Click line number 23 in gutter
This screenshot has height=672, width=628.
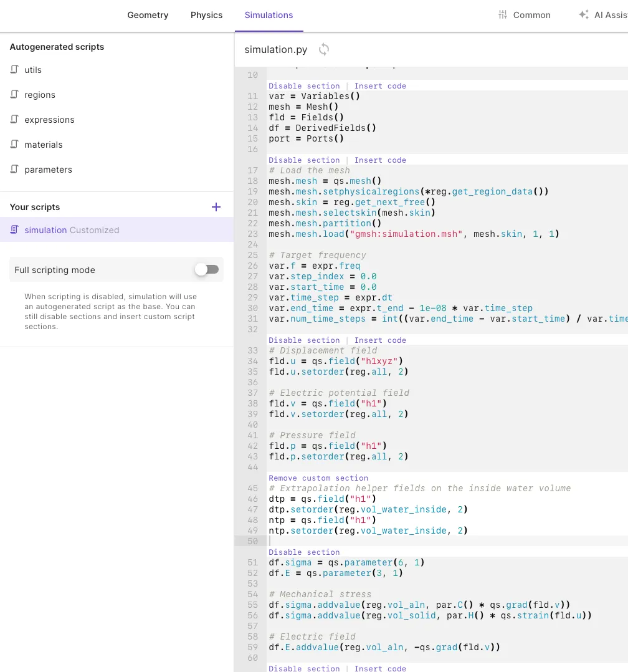[253, 234]
